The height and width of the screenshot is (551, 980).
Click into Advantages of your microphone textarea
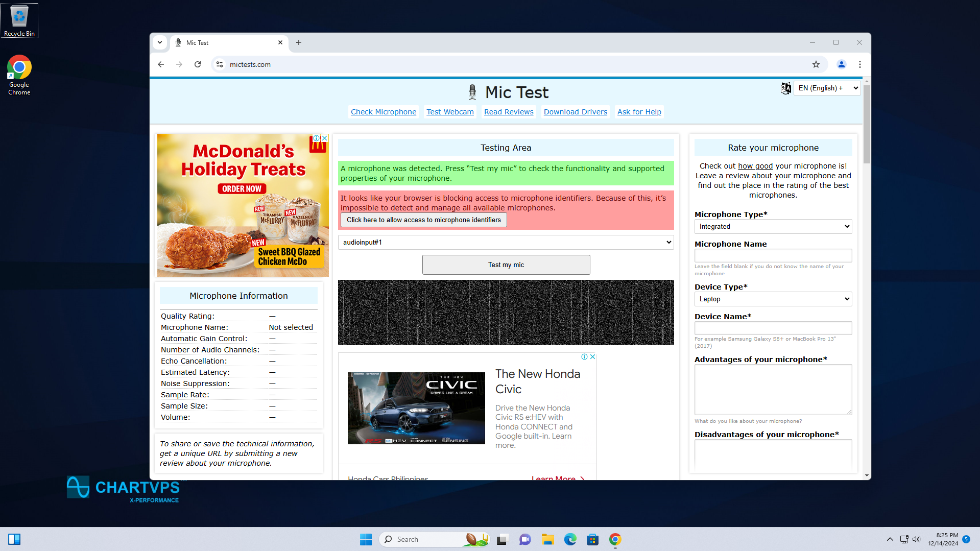773,390
